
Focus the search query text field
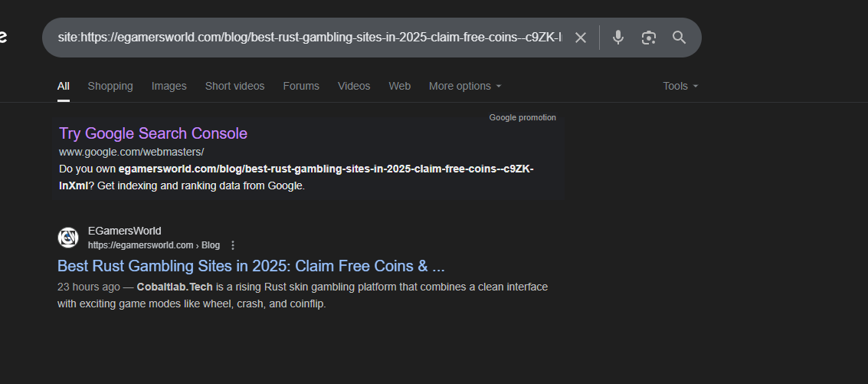pyautogui.click(x=310, y=38)
